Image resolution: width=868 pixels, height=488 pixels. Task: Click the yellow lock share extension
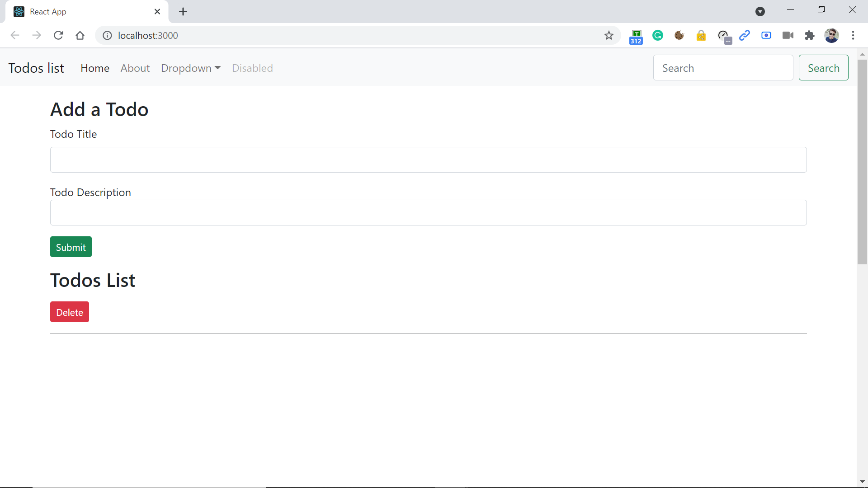pos(701,35)
